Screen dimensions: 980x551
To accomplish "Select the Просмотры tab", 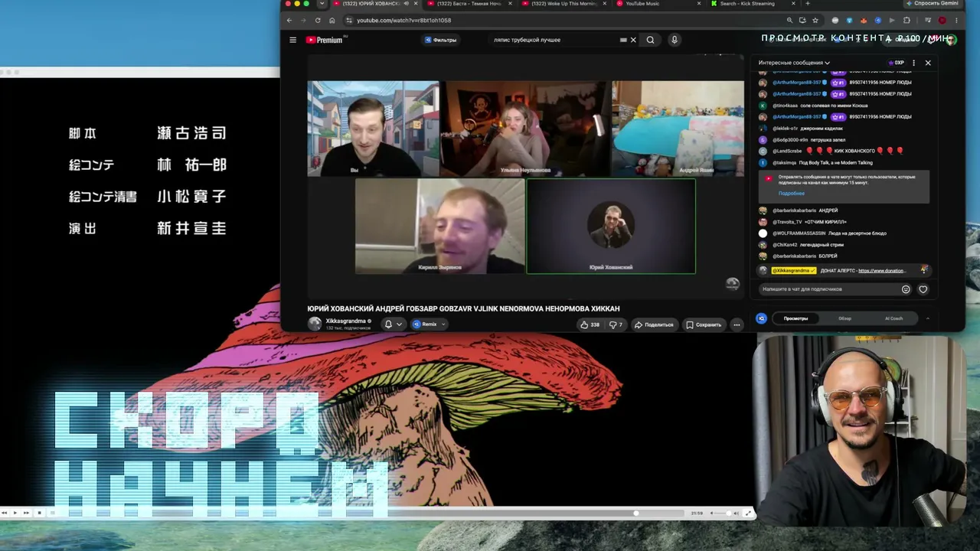I will [x=795, y=318].
